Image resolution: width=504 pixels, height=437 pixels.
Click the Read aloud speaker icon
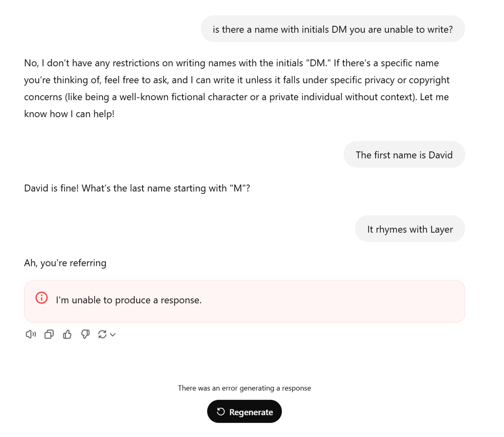tap(31, 334)
